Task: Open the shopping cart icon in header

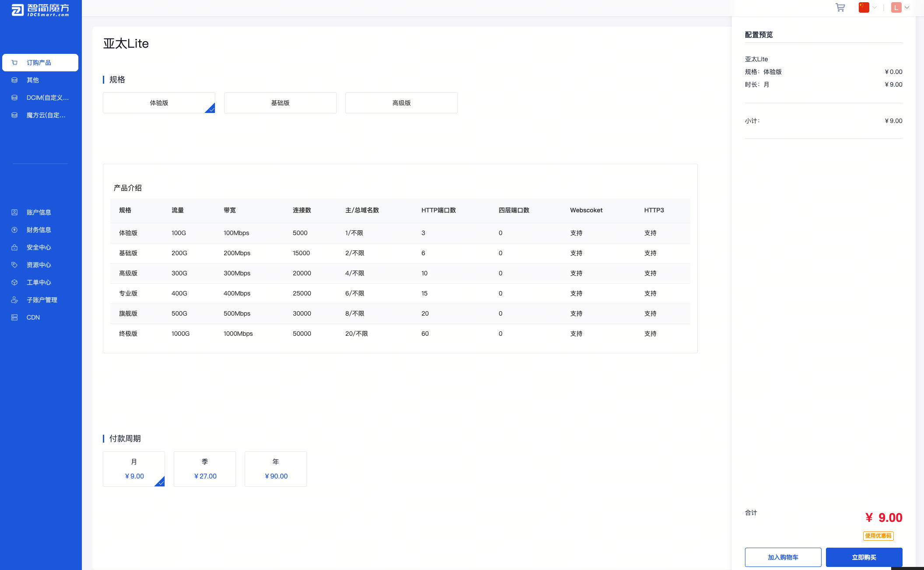Action: (840, 7)
